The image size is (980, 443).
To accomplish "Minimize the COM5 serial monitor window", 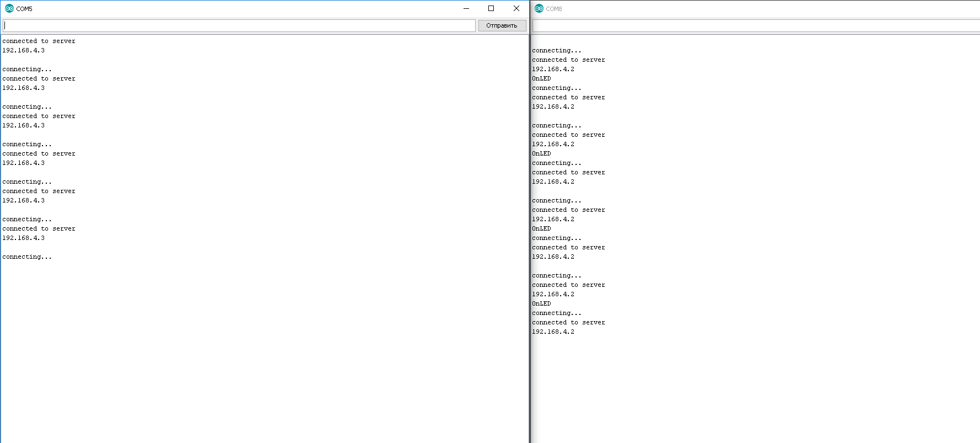I will tap(466, 8).
